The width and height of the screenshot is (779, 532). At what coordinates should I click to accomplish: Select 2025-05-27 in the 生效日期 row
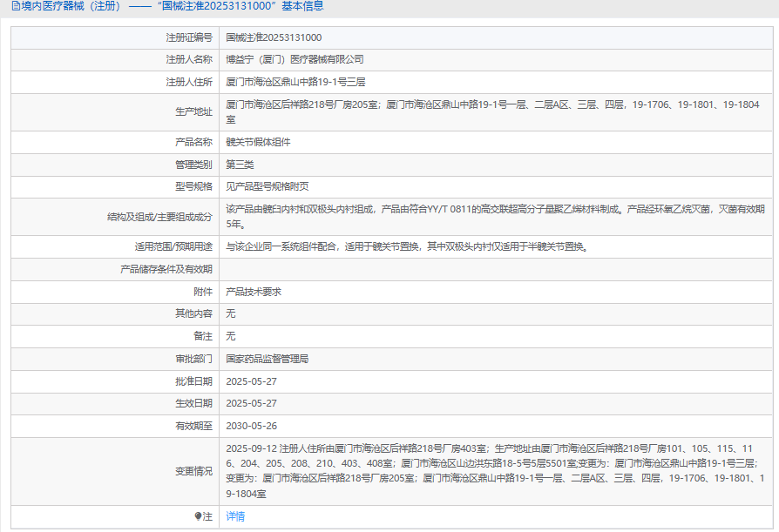coord(251,403)
